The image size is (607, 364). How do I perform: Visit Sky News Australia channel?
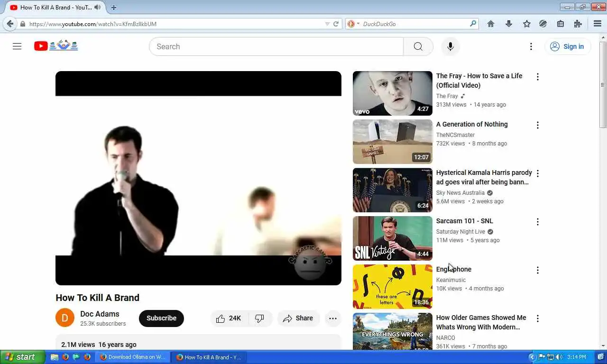coord(460,193)
